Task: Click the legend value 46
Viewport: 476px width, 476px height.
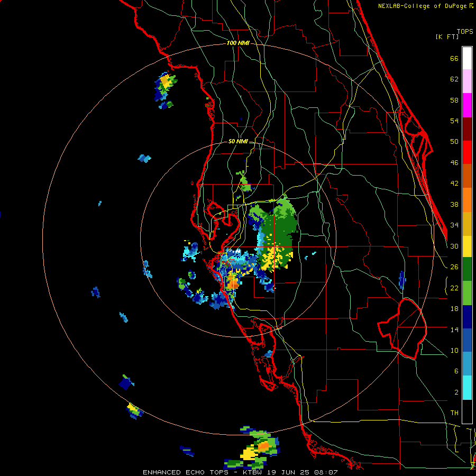Action: [x=454, y=163]
